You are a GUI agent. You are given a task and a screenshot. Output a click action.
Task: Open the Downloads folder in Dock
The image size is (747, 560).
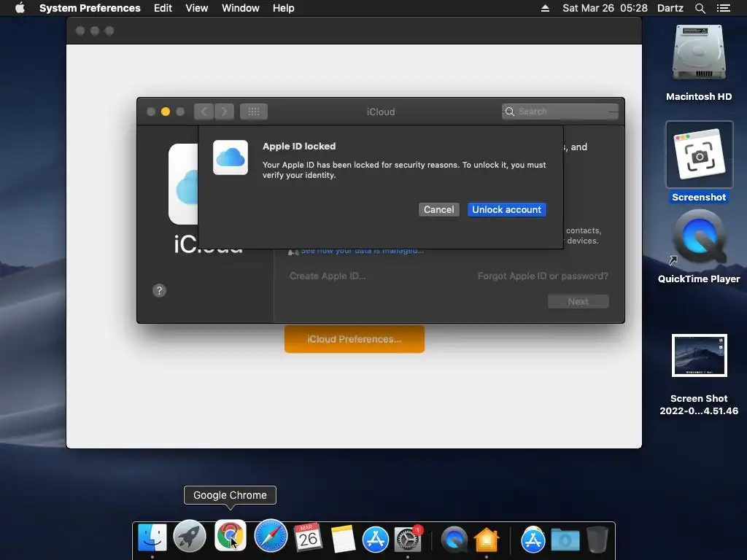[x=565, y=540]
